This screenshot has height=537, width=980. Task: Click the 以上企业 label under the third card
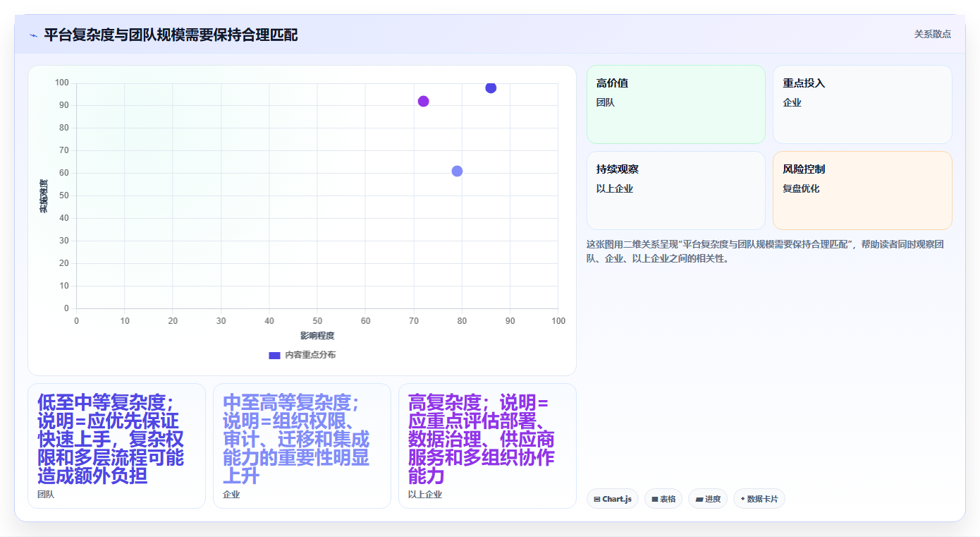click(425, 495)
